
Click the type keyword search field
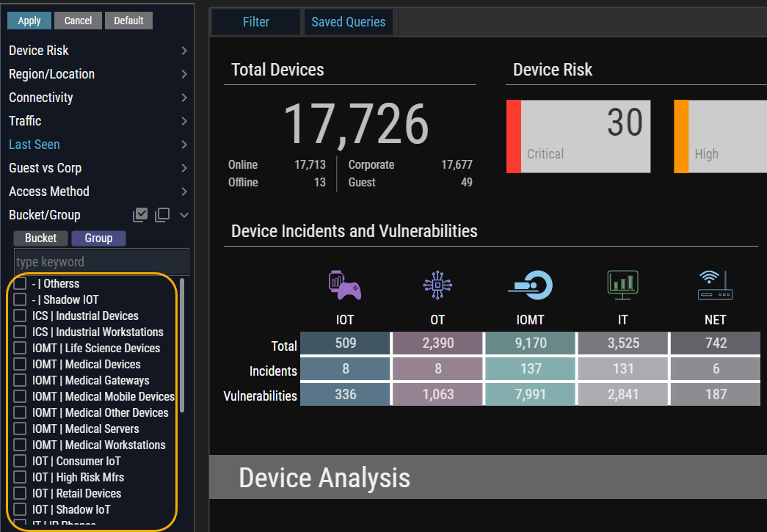click(101, 262)
